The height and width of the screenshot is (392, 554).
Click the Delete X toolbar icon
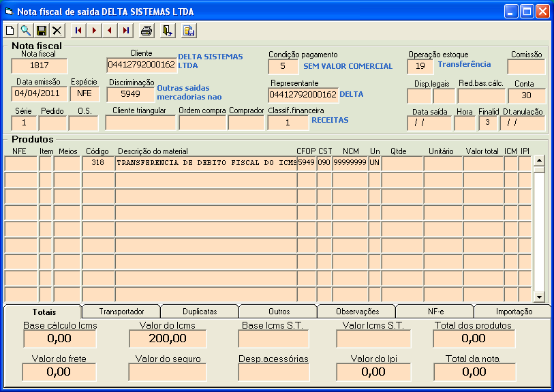(x=57, y=31)
